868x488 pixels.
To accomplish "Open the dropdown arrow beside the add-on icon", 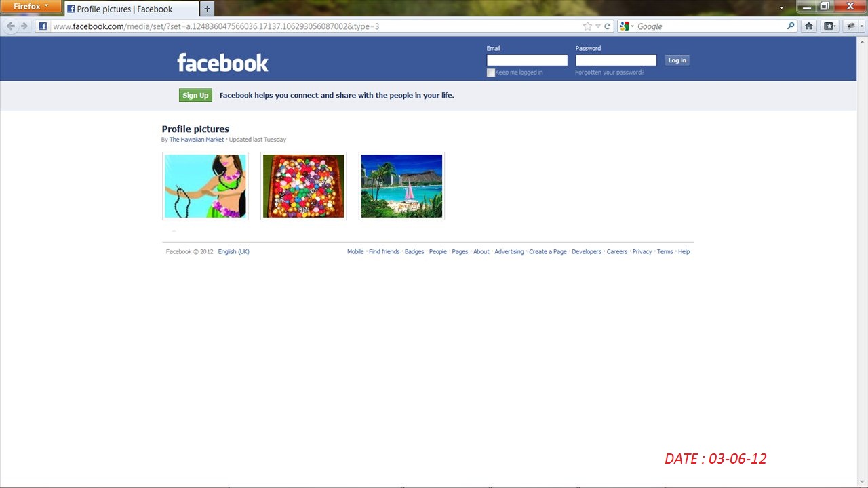I will (x=861, y=26).
